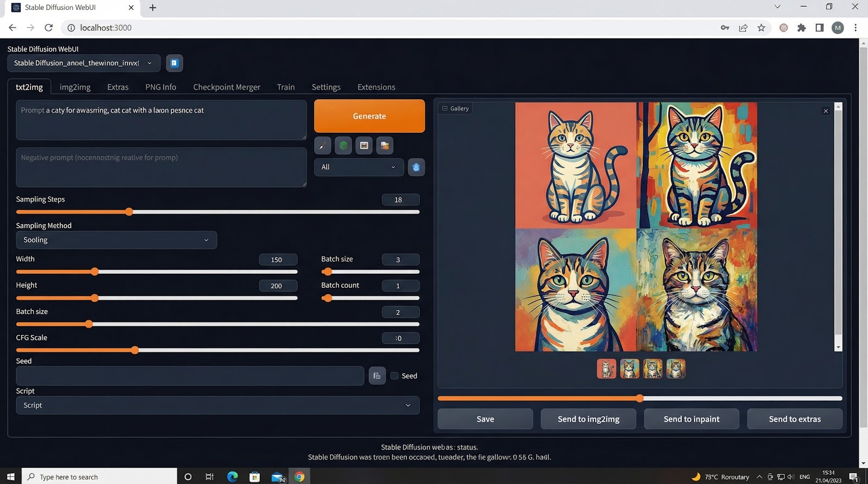Click into the Prompt text box
868x484 pixels.
[x=161, y=120]
